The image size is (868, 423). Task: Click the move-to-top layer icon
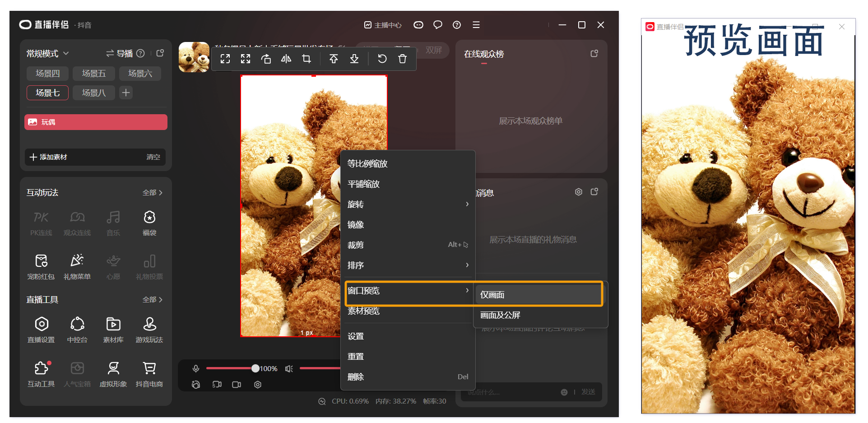(x=334, y=59)
